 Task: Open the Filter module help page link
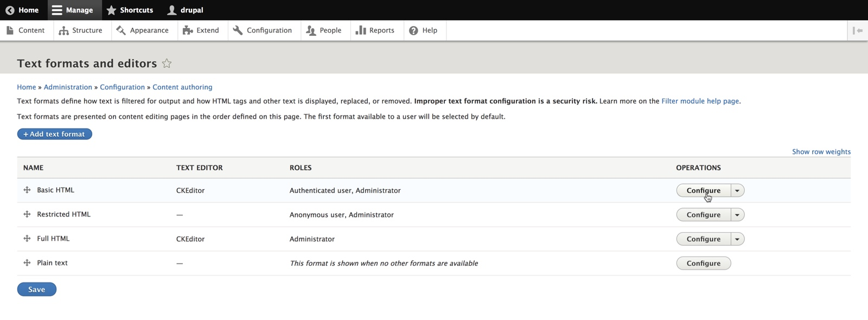(x=700, y=101)
